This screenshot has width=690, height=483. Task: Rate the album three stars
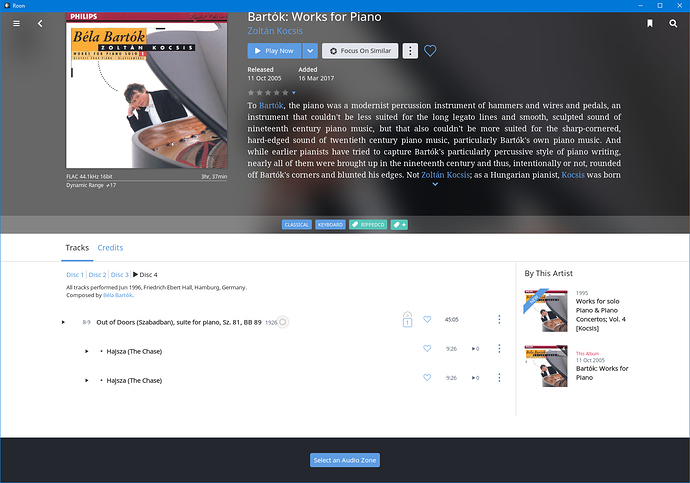point(268,92)
